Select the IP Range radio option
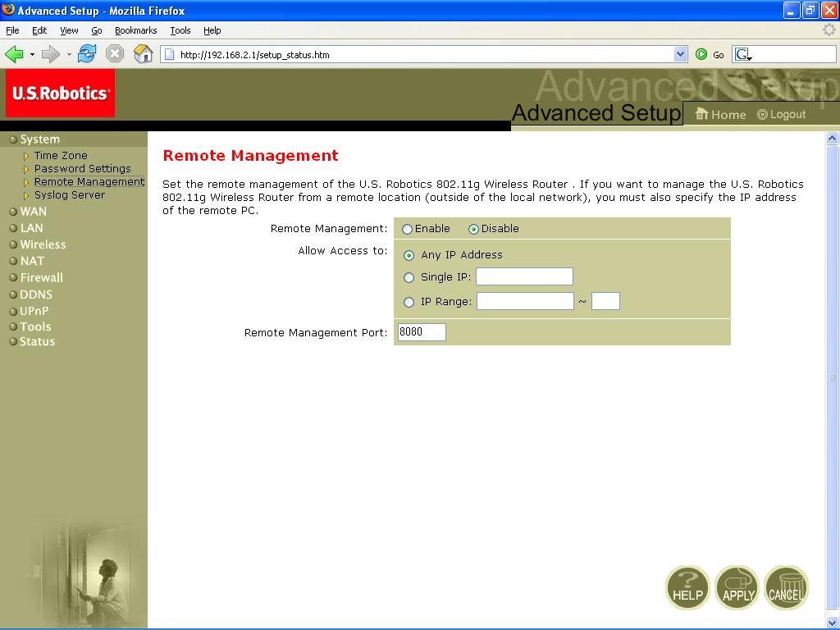840x630 pixels. 409,302
